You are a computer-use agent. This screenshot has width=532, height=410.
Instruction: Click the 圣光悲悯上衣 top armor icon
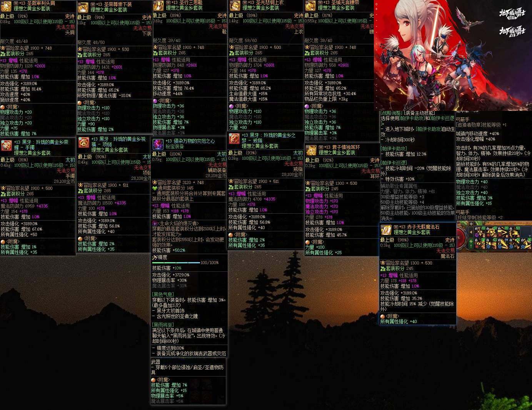[235, 5]
